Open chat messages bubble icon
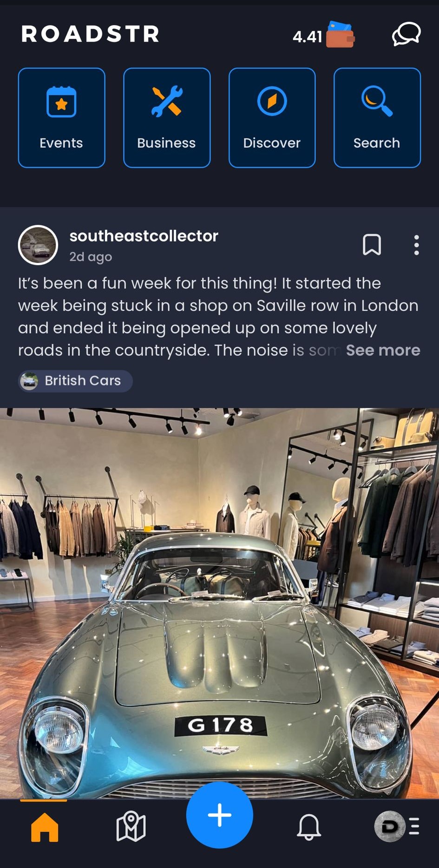The width and height of the screenshot is (439, 868). click(406, 34)
